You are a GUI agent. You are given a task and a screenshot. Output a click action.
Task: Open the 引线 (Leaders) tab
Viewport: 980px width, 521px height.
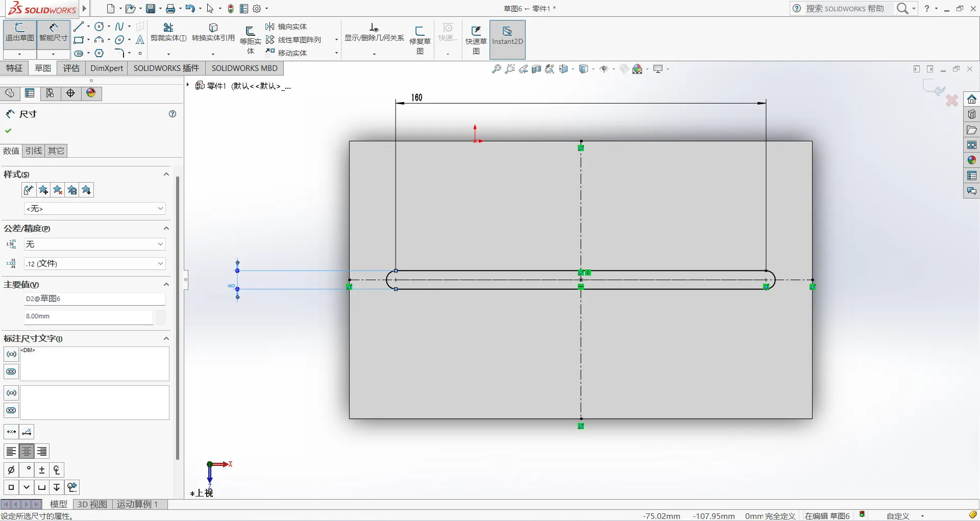pyautogui.click(x=34, y=151)
